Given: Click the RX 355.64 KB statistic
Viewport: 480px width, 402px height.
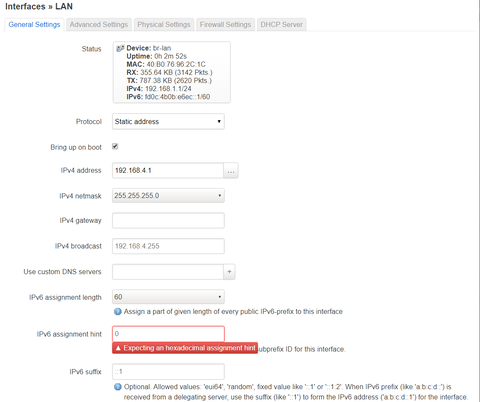Looking at the screenshot, I should click(x=169, y=73).
